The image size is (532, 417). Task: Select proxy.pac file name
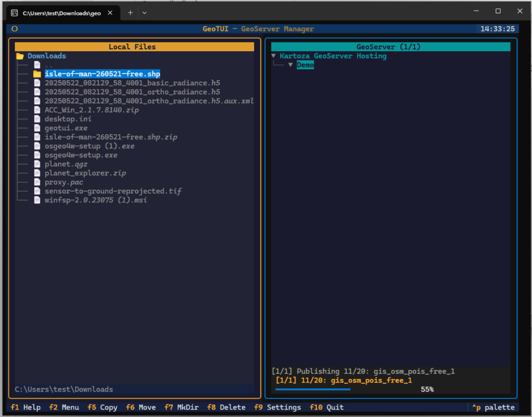coord(64,182)
